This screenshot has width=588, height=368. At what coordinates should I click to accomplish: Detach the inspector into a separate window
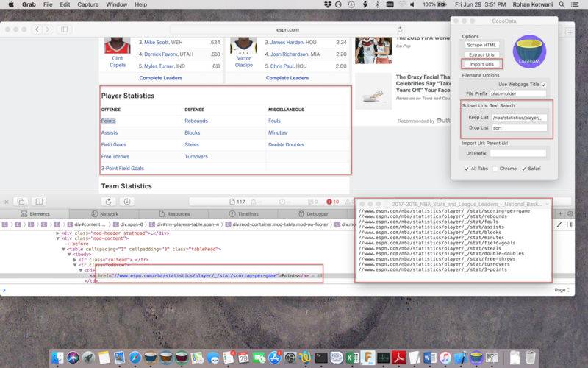click(21, 202)
